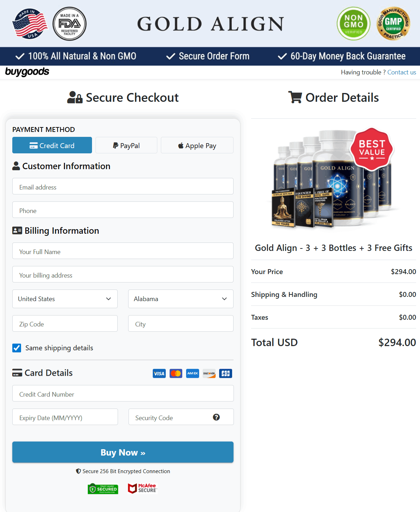Click the Best Value red badge
The image size is (420, 512).
point(372,149)
